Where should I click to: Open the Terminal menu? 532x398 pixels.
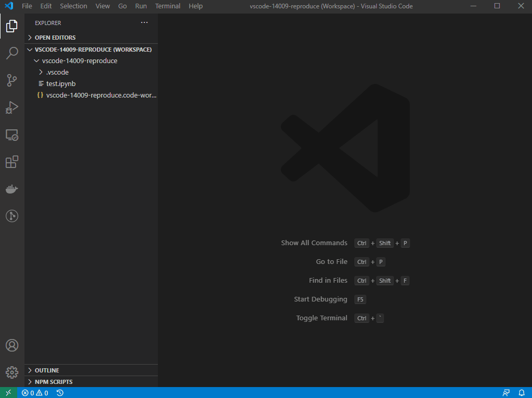click(167, 6)
